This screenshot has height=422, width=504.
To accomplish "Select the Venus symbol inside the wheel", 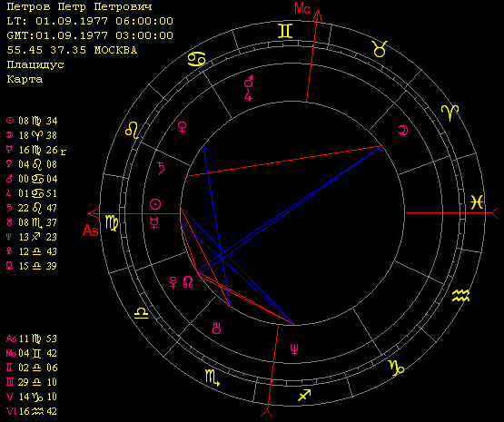I will click(x=183, y=127).
